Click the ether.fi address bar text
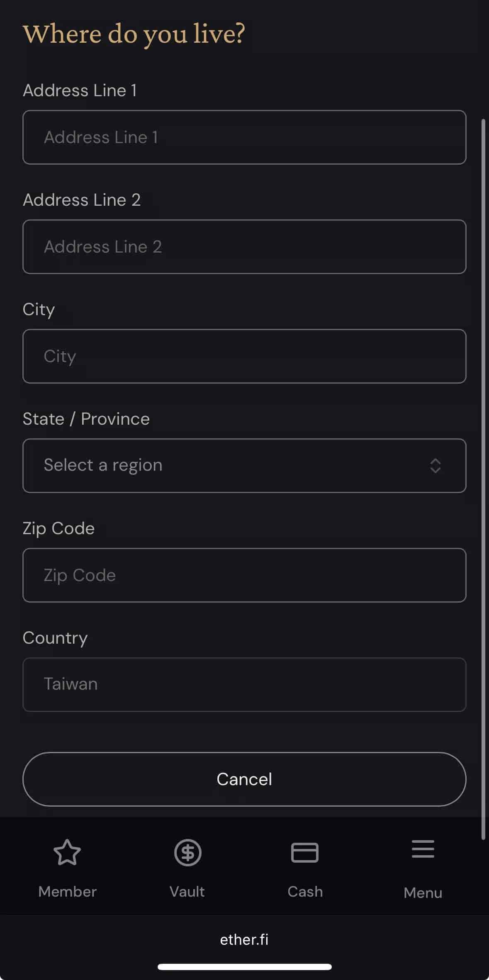Viewport: 489px width, 980px height. pyautogui.click(x=244, y=939)
